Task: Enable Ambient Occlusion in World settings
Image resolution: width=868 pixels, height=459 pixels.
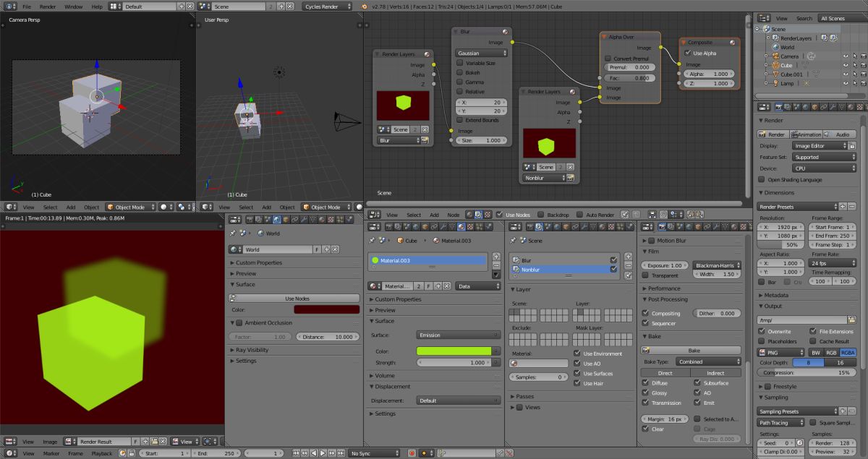Action: pos(239,323)
